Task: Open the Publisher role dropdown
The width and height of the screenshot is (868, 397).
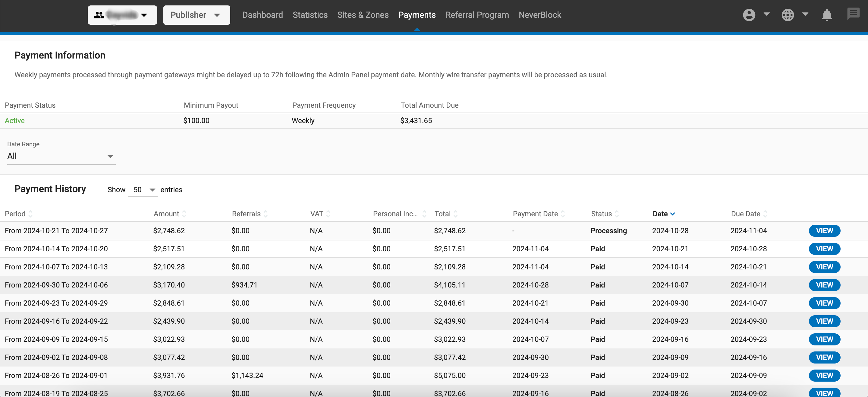Action: pyautogui.click(x=197, y=15)
